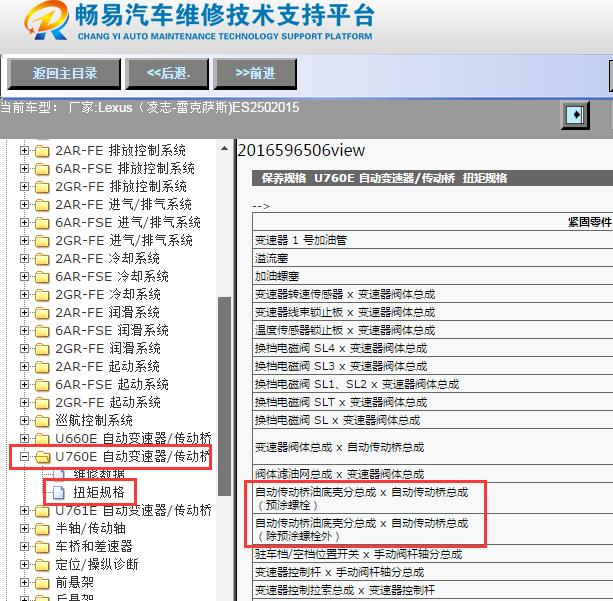Open 车桥和差速器 folder icon
This screenshot has width=613, height=601.
tap(42, 547)
